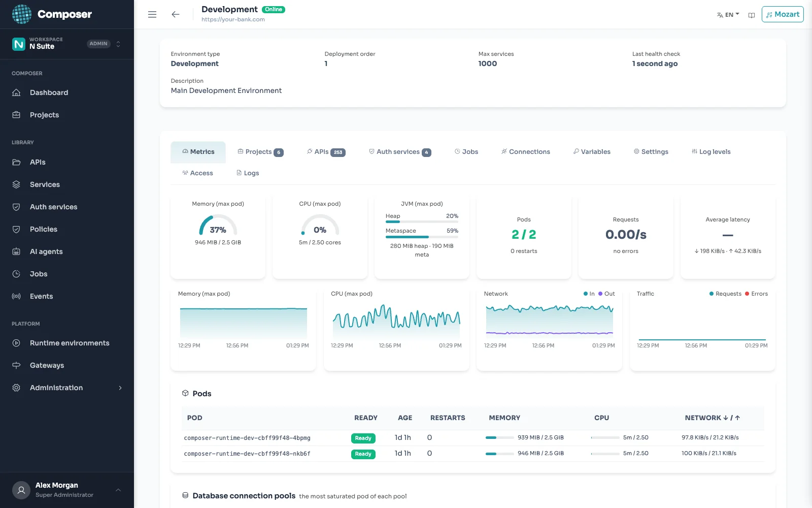This screenshot has width=812, height=508.
Task: Click pod composer-runtime-dev-cbff99f48-4bpmg
Action: click(247, 438)
